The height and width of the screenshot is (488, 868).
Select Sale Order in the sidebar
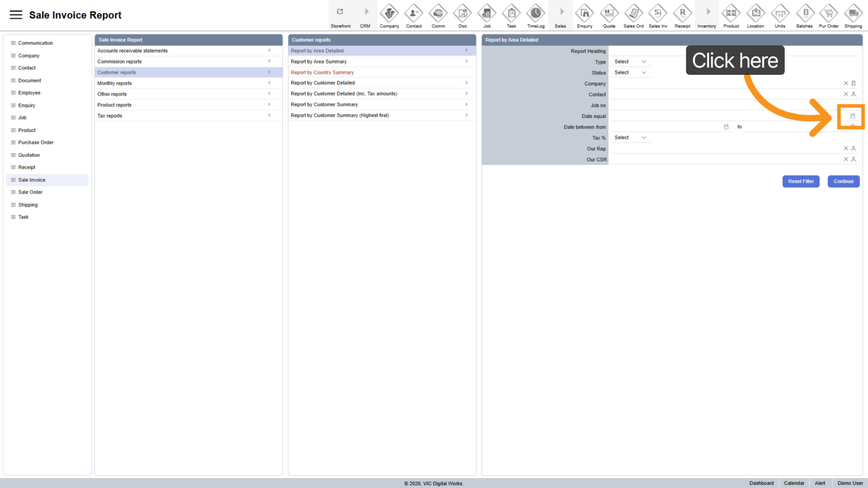click(x=30, y=192)
